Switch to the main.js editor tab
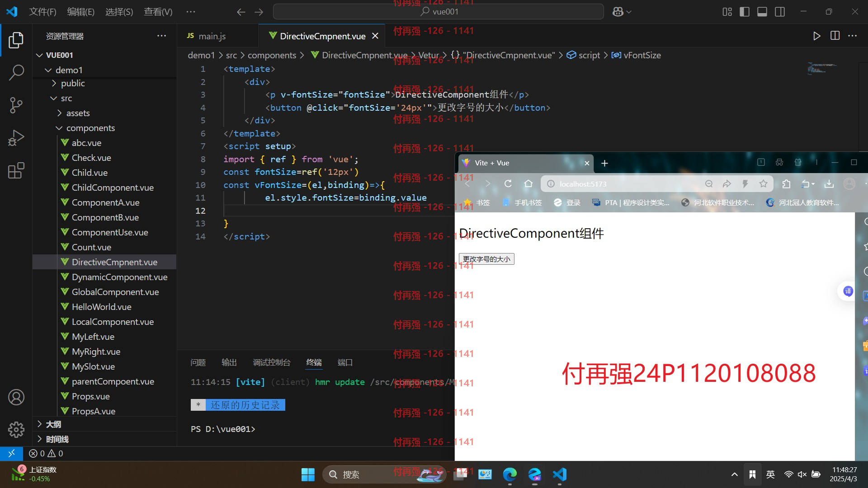Image resolution: width=868 pixels, height=488 pixels. 217,36
